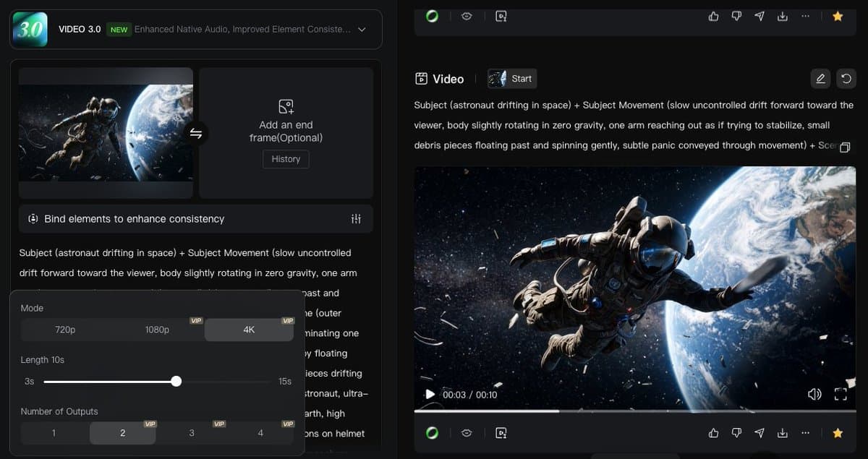
Task: Play the astronaut video
Action: click(x=430, y=394)
